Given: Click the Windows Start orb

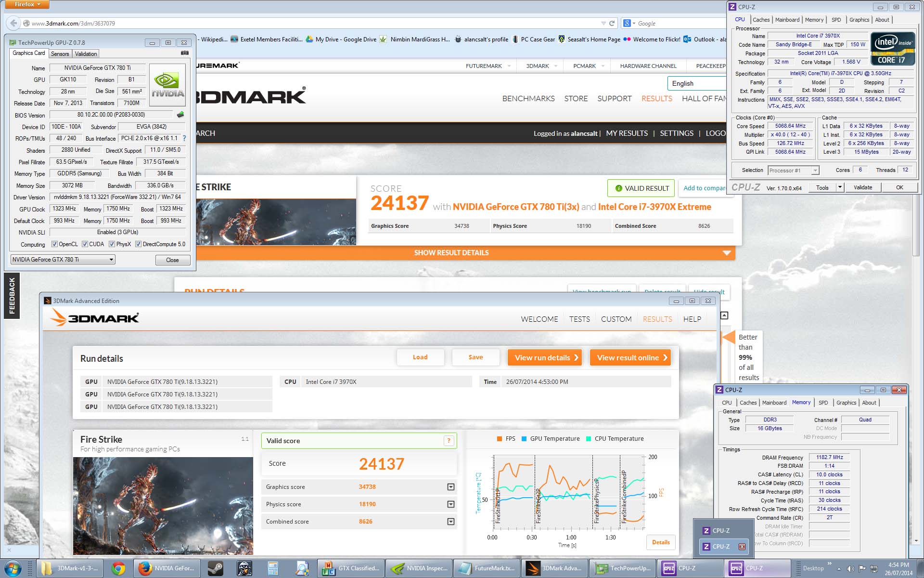Looking at the screenshot, I should tap(13, 568).
